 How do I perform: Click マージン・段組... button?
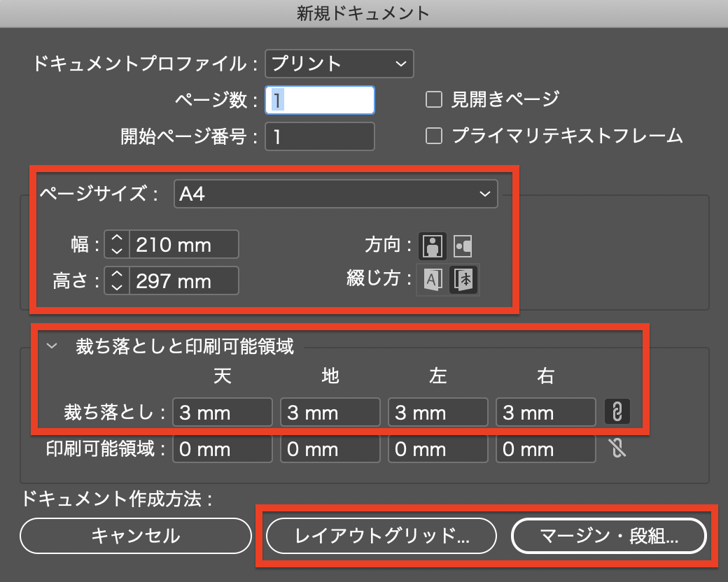coord(609,536)
